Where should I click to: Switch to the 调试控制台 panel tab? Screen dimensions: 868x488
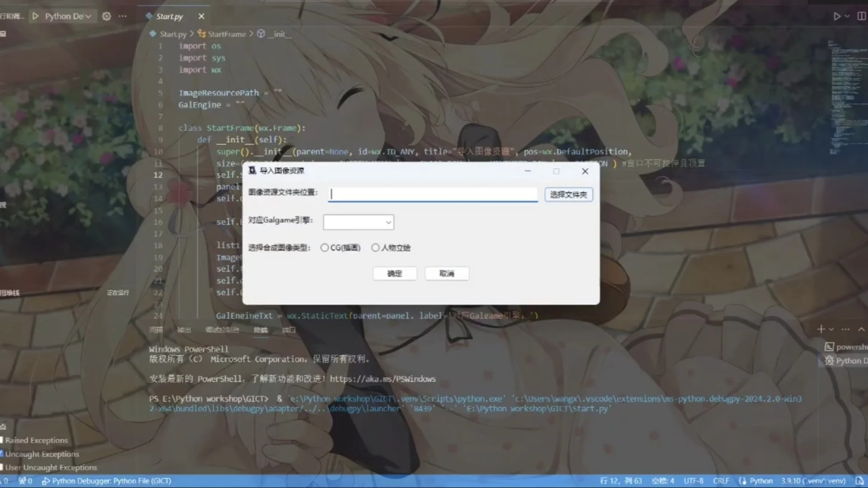(x=222, y=330)
